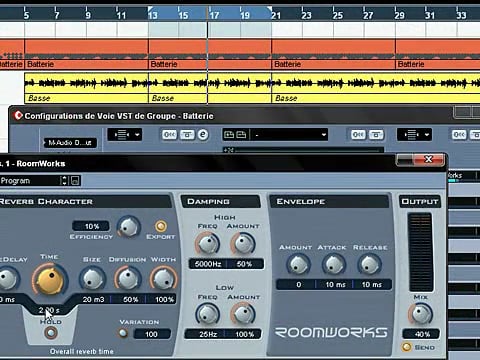Open channel editor with the 'e' button

(203, 135)
